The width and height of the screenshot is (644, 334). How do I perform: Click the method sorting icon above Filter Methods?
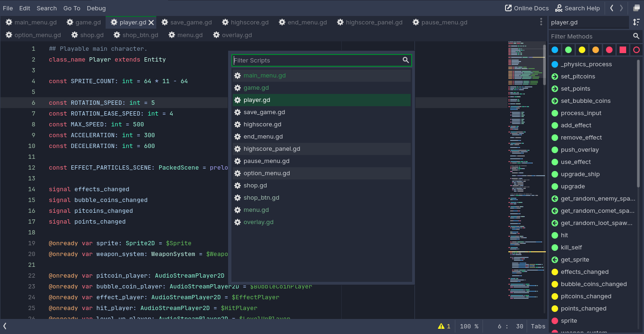[636, 22]
